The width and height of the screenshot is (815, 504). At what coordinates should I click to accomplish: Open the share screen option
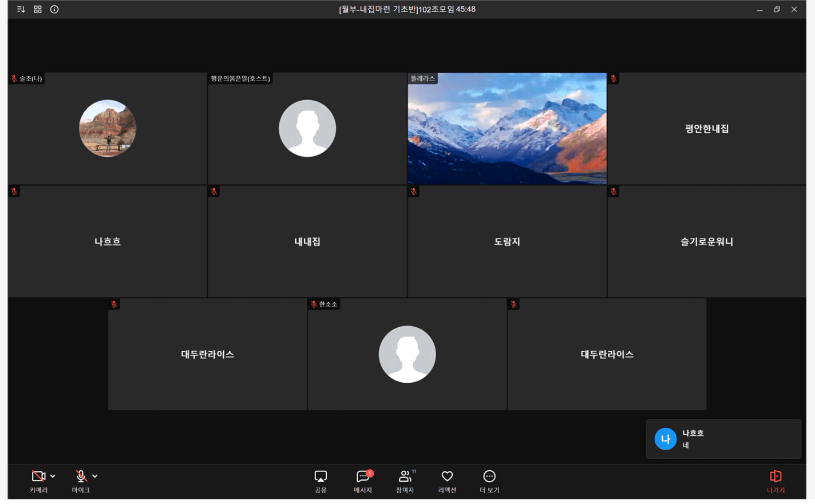tap(321, 481)
